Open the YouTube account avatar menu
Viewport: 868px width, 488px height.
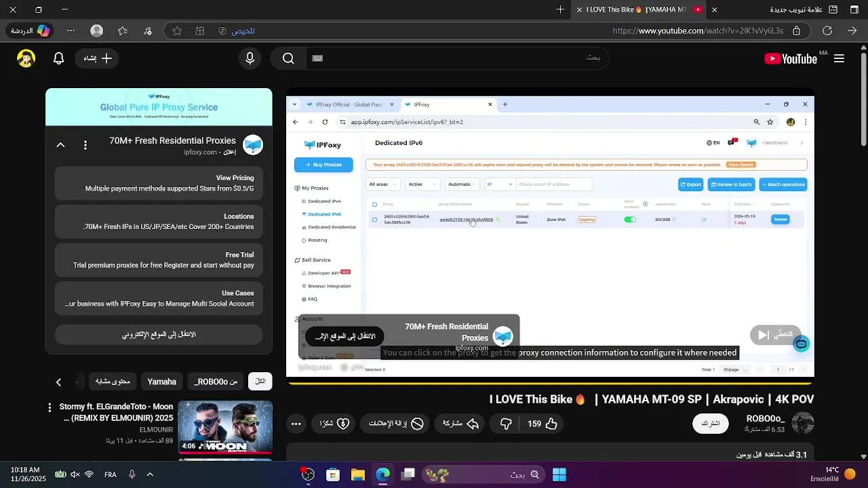(x=26, y=59)
